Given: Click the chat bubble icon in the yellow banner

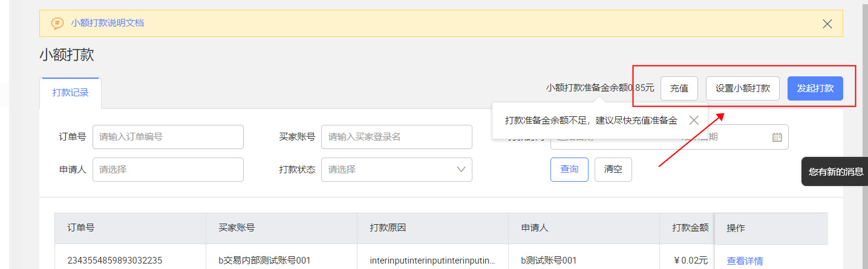Looking at the screenshot, I should point(57,24).
